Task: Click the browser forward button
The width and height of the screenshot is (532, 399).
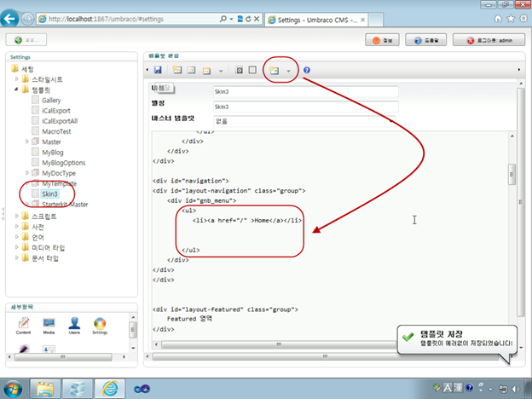Action: point(27,19)
